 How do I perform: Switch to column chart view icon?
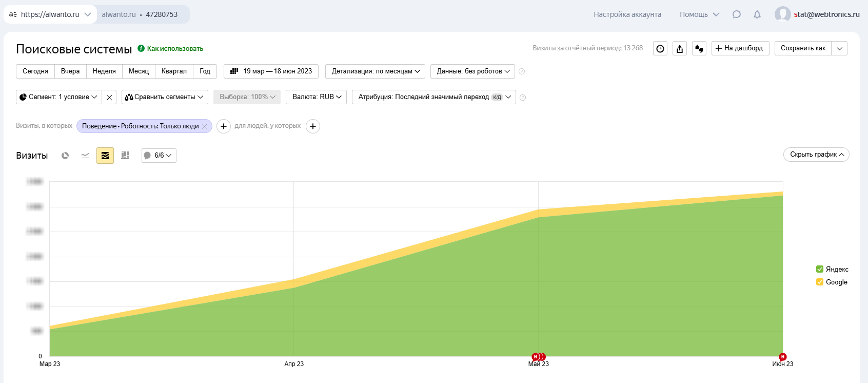point(125,156)
